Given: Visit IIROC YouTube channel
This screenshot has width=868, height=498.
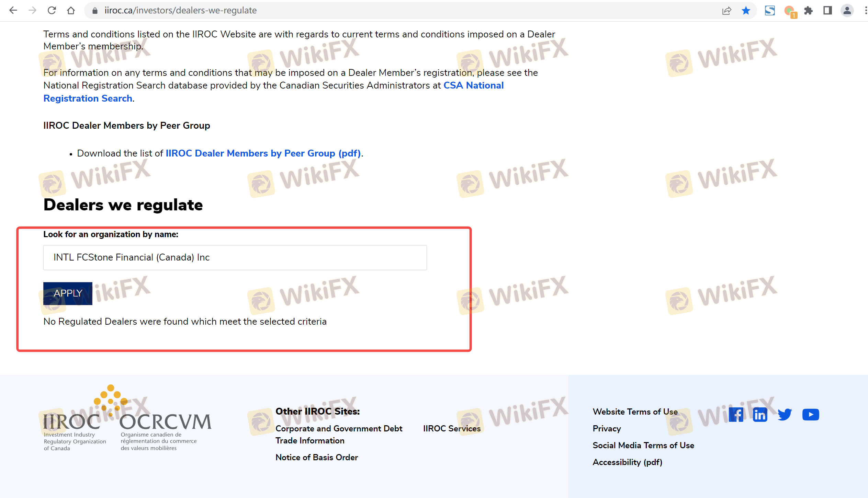Looking at the screenshot, I should [811, 415].
